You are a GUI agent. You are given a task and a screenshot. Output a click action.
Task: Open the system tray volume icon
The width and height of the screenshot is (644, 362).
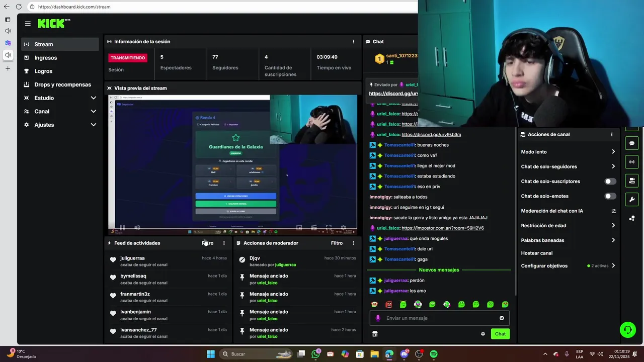coord(600,354)
